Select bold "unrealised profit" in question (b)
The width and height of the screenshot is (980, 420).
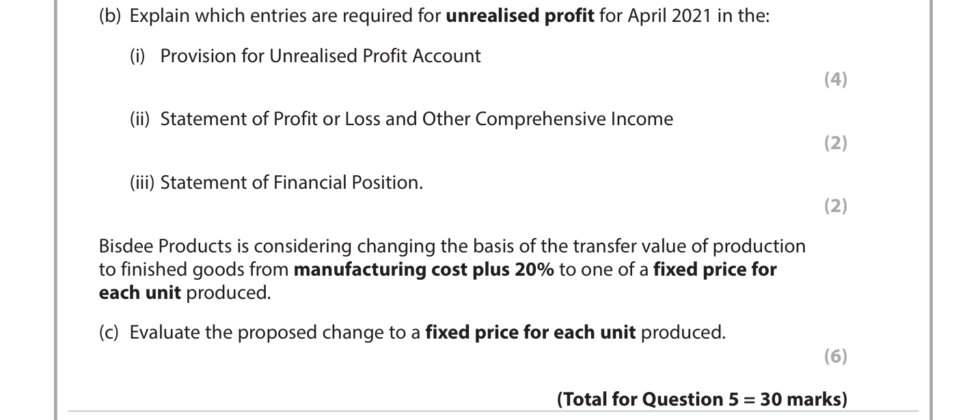[519, 16]
